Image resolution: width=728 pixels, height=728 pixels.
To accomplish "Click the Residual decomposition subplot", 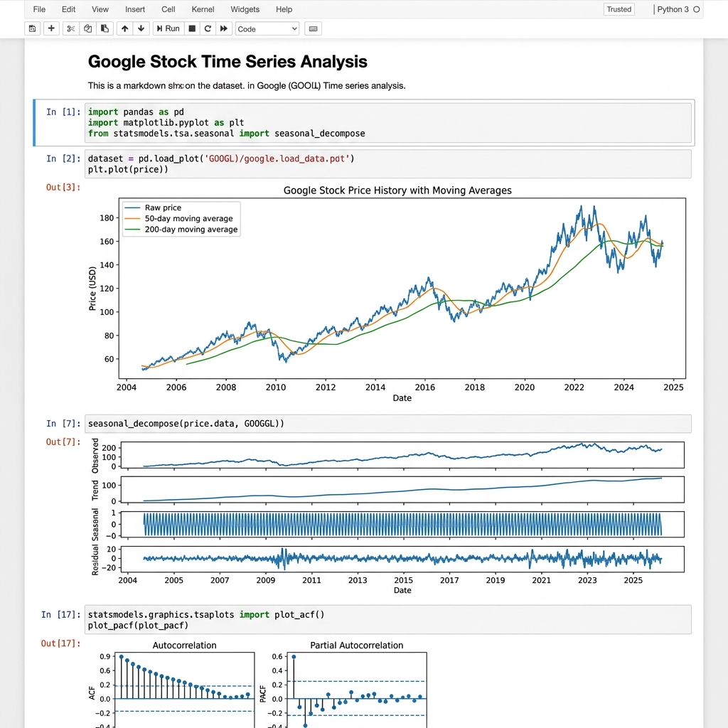I will pyautogui.click(x=402, y=559).
